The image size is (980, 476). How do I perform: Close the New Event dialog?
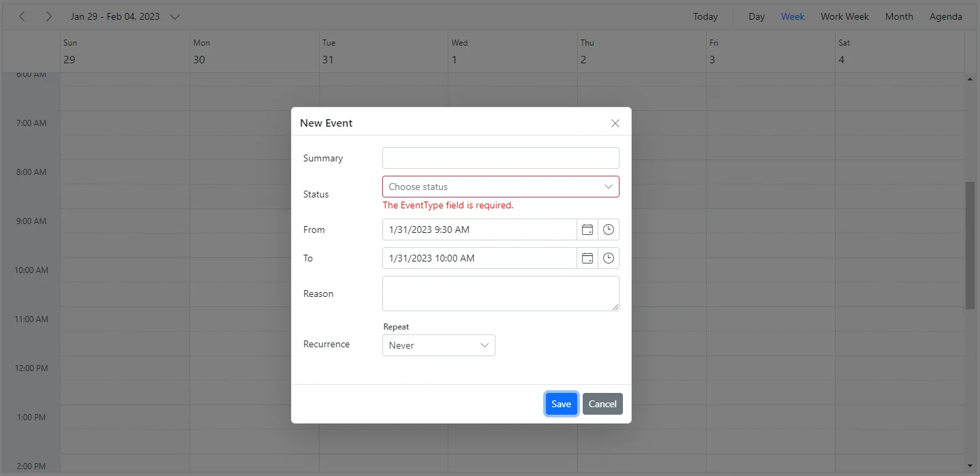[615, 123]
